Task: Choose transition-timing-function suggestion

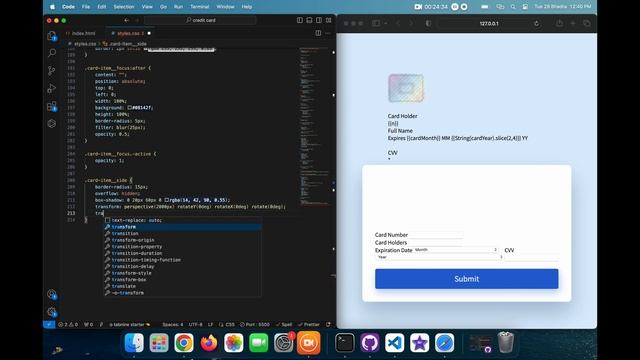Action: (x=182, y=260)
